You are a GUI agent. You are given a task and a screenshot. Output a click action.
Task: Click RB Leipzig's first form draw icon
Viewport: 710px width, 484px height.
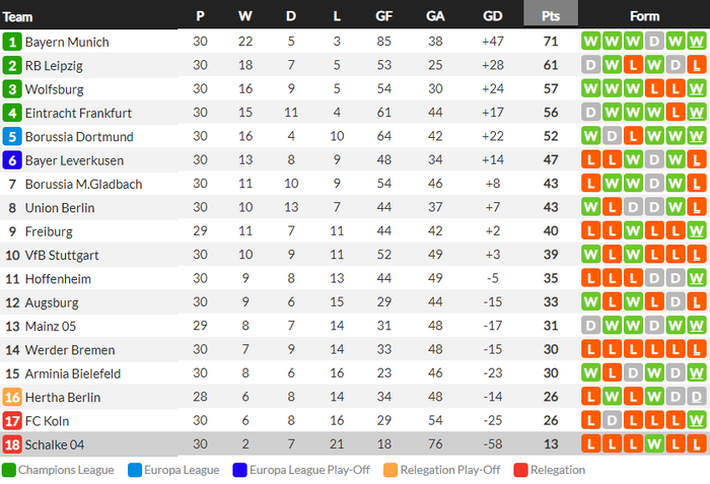point(590,66)
